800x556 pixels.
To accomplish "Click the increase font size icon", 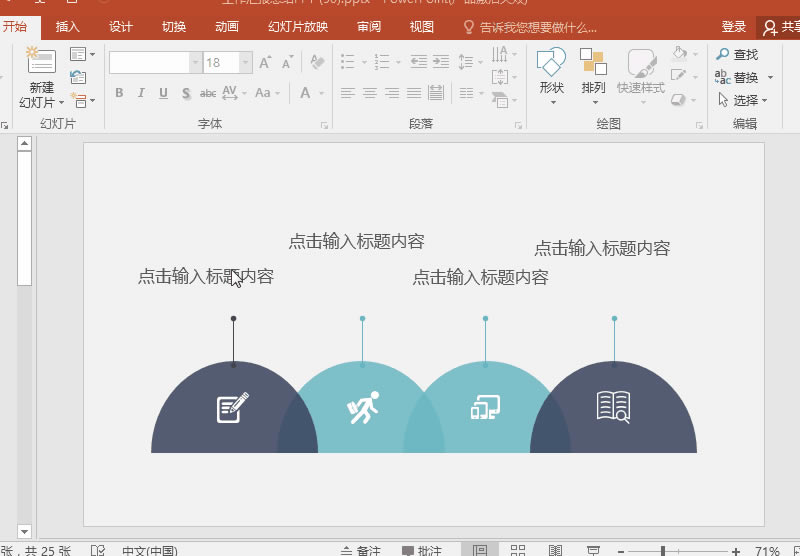I will pos(265,62).
